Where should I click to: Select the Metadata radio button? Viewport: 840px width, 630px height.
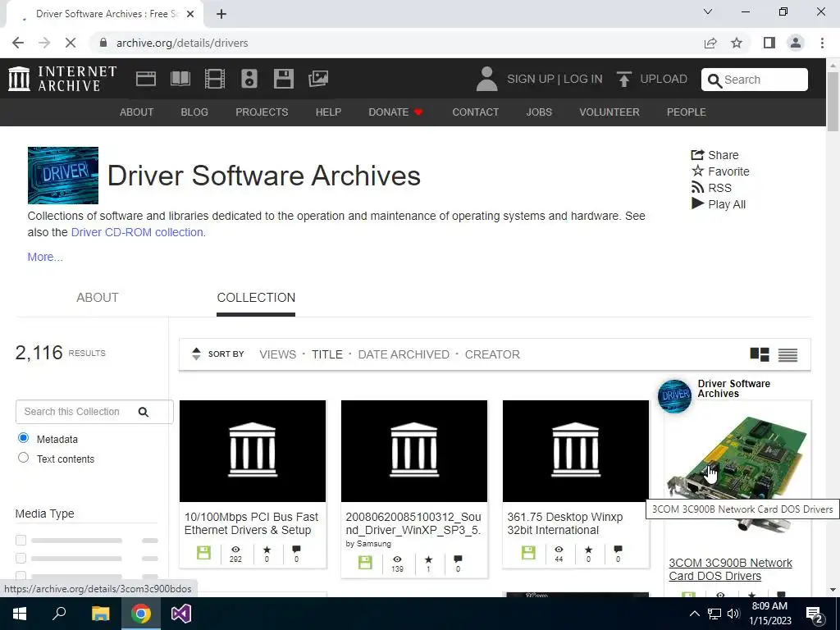(x=23, y=438)
